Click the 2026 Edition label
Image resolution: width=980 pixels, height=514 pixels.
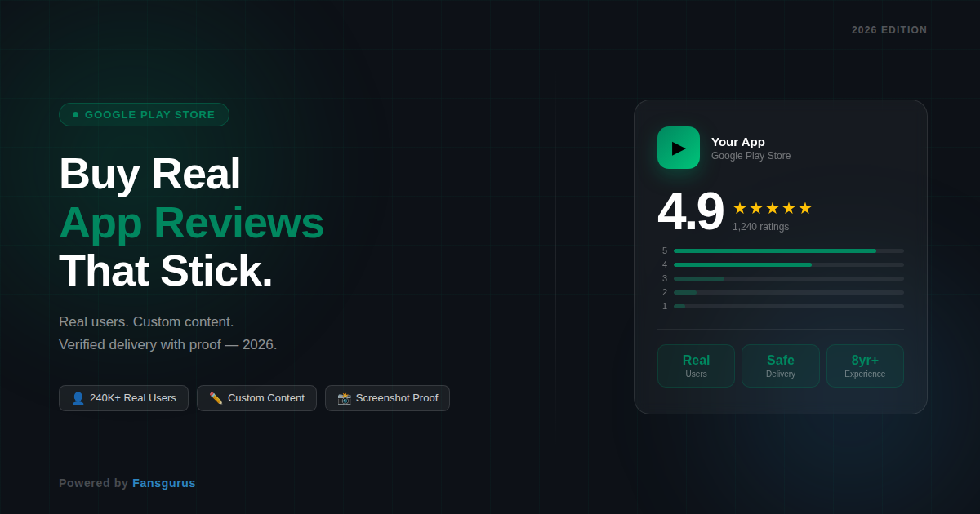point(889,30)
